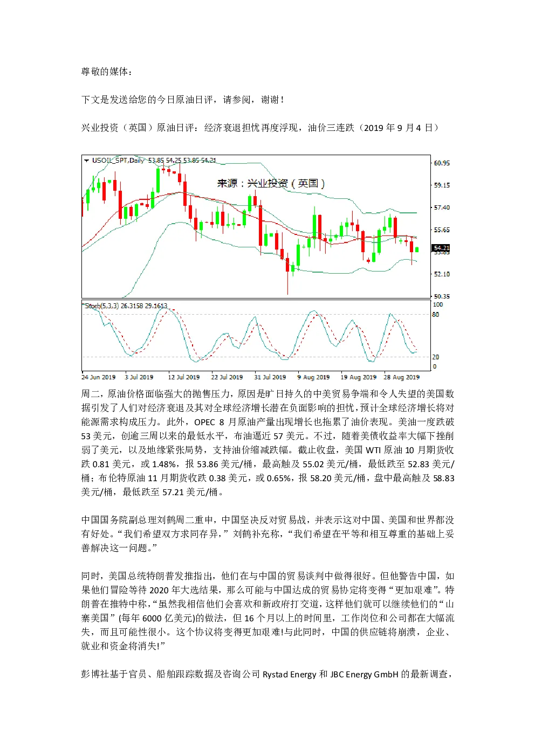Click the '28 Aug 2019' date axis label
The height and width of the screenshot is (756, 535).
[x=402, y=377]
